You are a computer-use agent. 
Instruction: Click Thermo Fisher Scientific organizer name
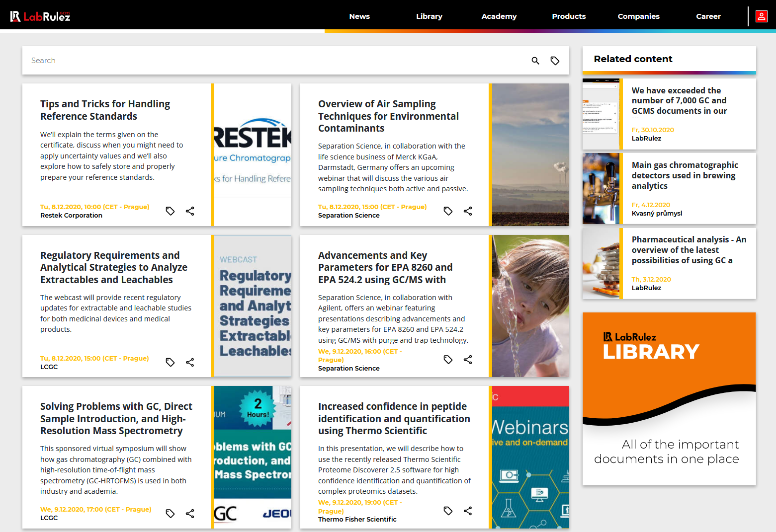(357, 520)
